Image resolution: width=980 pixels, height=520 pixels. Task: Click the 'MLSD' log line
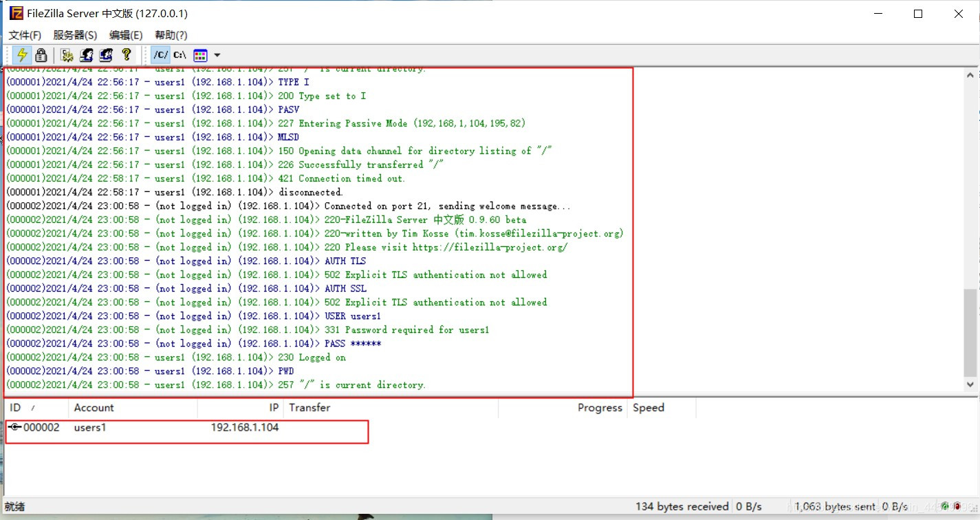pyautogui.click(x=153, y=137)
